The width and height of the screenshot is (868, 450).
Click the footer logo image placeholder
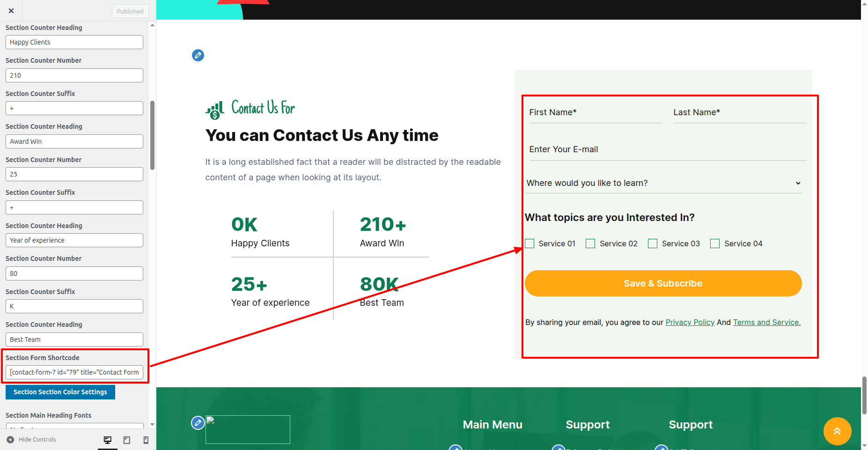[x=248, y=429]
